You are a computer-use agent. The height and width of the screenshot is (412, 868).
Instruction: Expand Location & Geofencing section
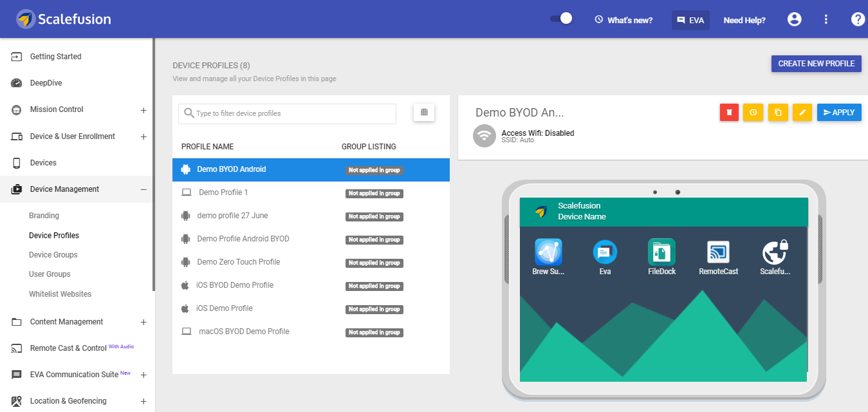(x=143, y=401)
